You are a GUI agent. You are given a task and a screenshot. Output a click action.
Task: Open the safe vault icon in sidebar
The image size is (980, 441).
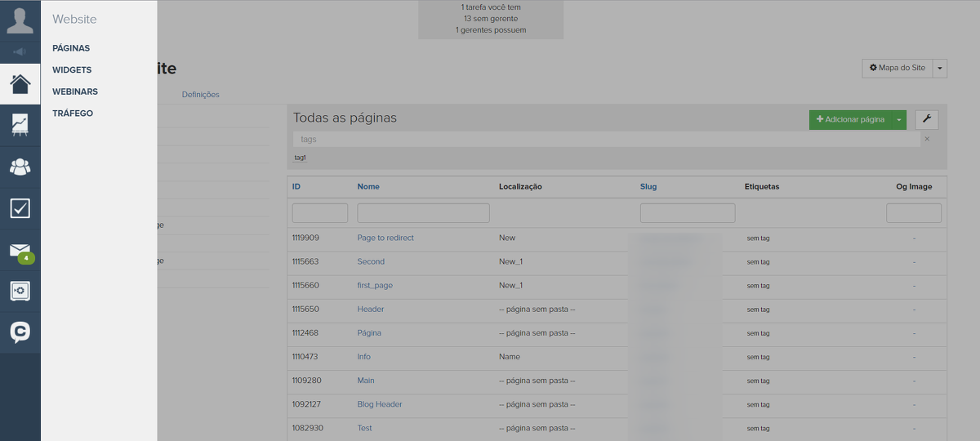[x=20, y=291]
